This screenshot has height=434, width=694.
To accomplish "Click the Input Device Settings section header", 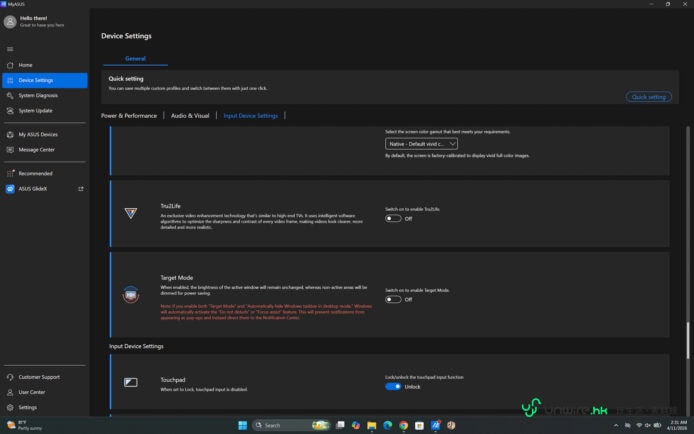I will click(136, 346).
